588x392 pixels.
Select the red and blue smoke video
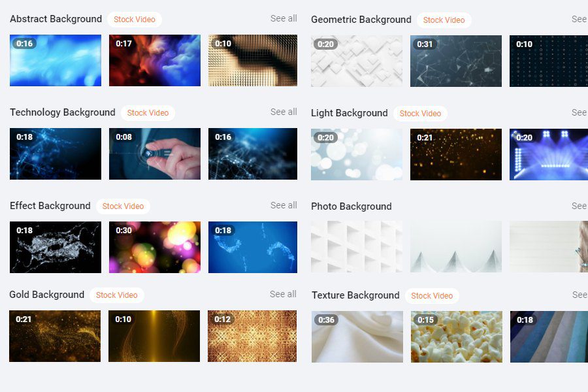154,60
